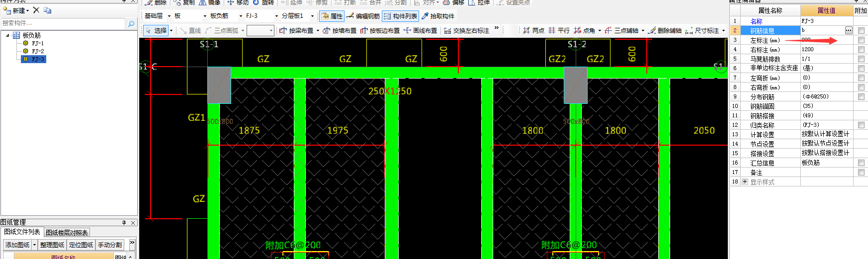Tick the 附加 checkbox for 非单边标注含支座 row
This screenshot has width=868, height=259.
click(861, 69)
